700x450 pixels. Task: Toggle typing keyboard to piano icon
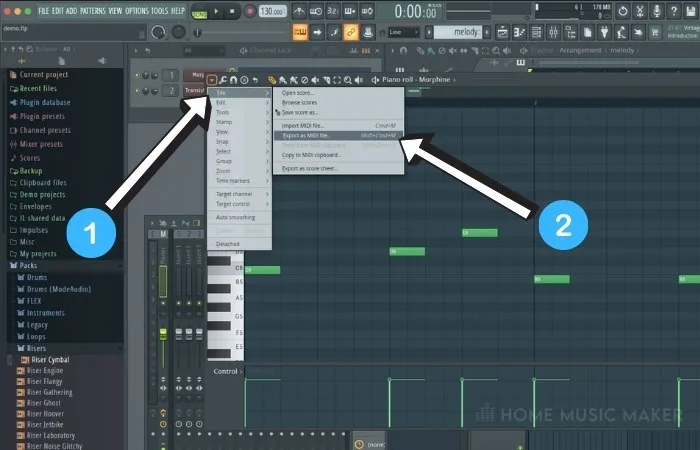[300, 32]
